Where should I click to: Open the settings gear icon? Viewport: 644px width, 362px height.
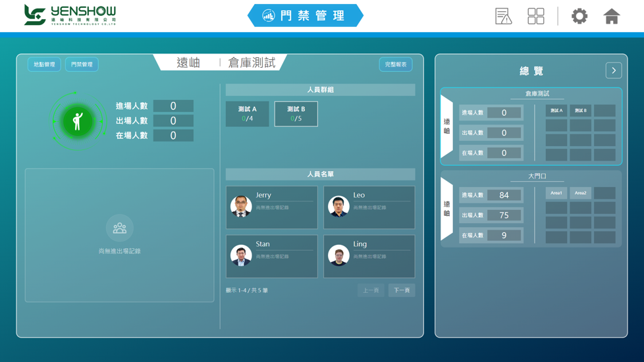click(x=579, y=16)
